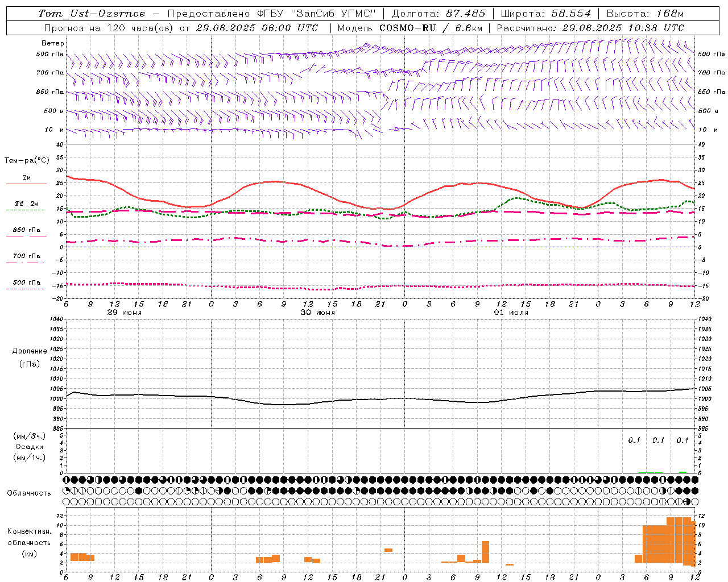This screenshot has height=582, width=728.
Task: Click the 10 м wind level label on left
Action: [55, 130]
